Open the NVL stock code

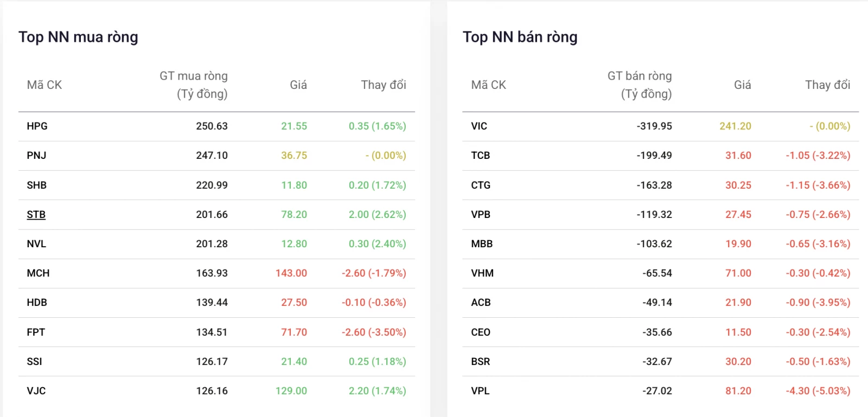36,244
